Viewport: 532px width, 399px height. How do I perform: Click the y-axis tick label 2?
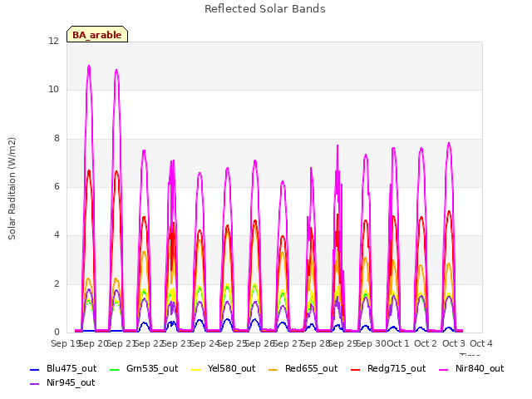pyautogui.click(x=57, y=284)
